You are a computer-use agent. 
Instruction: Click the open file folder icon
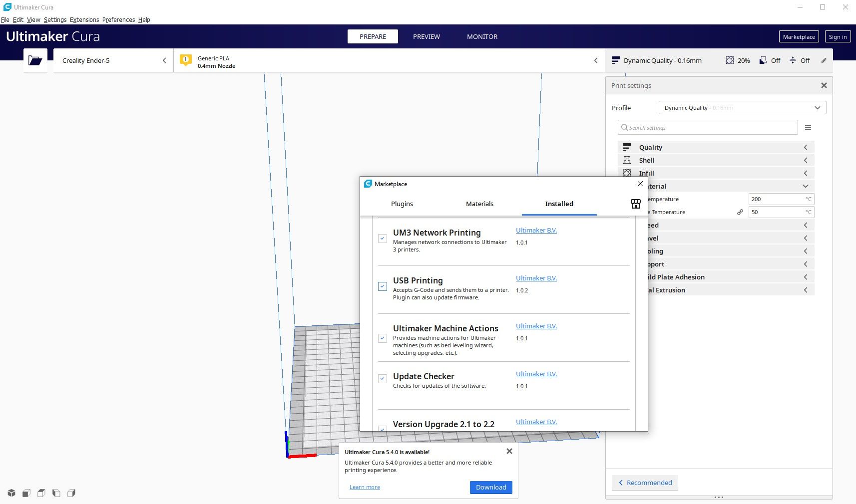point(35,60)
